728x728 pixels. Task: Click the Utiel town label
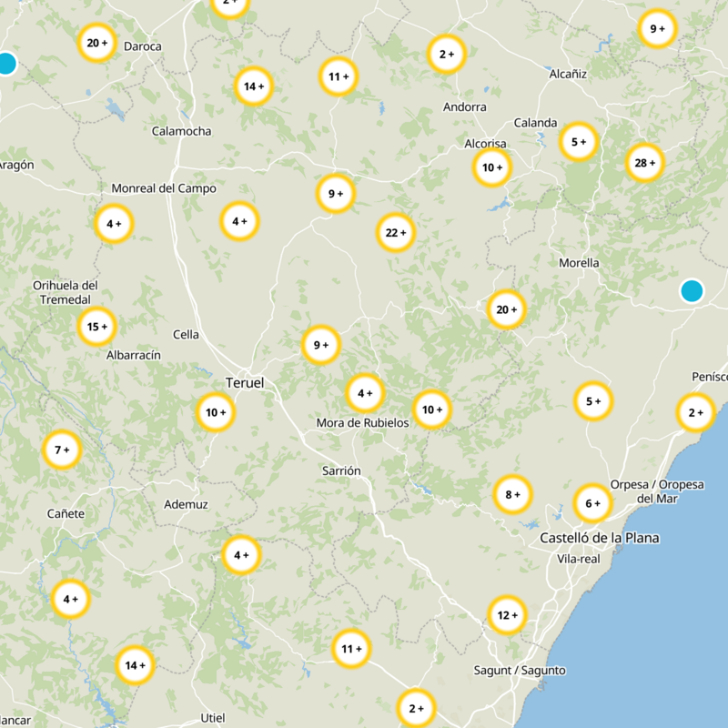click(x=213, y=718)
